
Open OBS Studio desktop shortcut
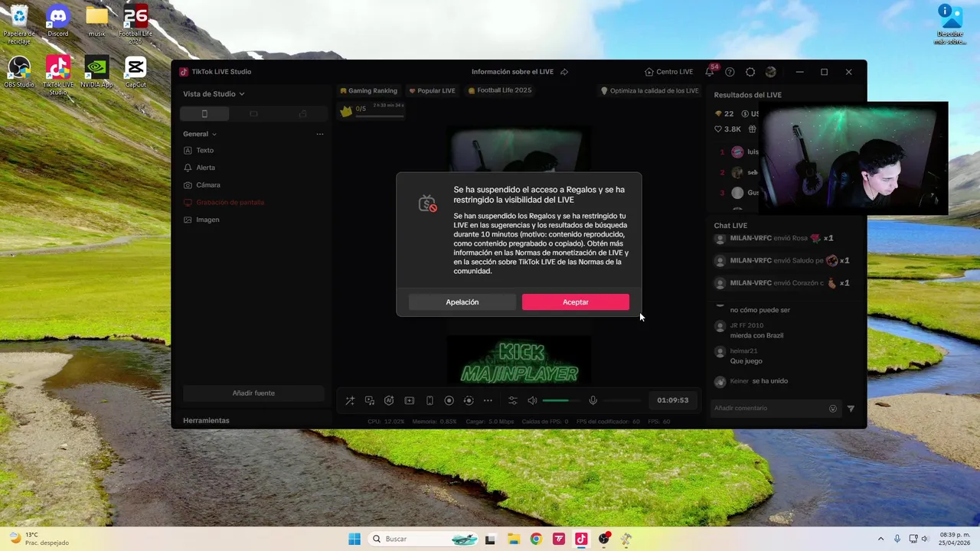(x=18, y=72)
